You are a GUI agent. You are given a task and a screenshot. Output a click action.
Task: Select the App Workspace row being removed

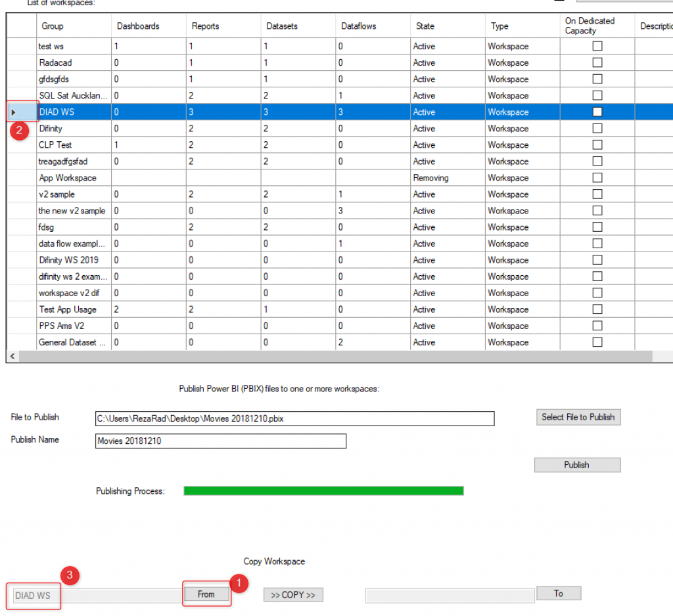pyautogui.click(x=68, y=178)
